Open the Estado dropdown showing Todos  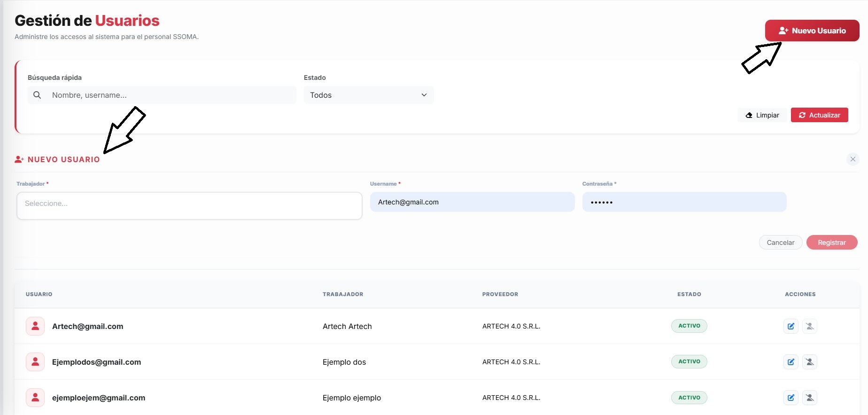point(369,95)
